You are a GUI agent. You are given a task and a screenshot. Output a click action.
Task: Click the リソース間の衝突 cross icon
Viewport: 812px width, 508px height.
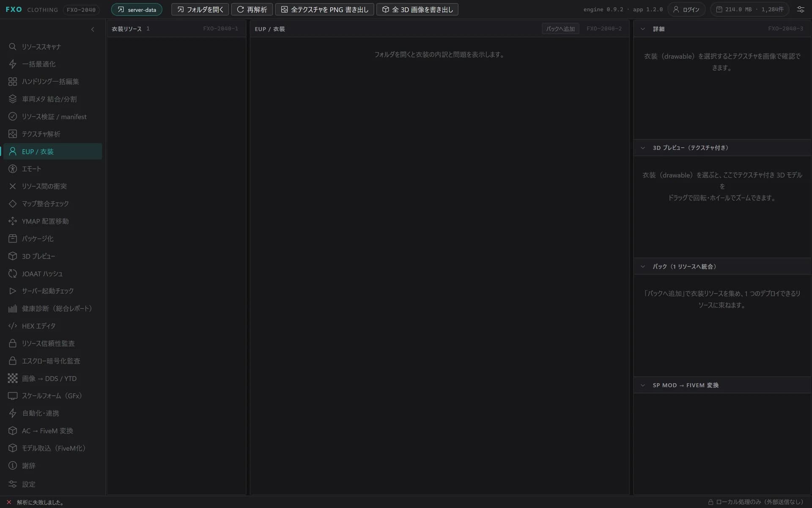[x=13, y=186]
